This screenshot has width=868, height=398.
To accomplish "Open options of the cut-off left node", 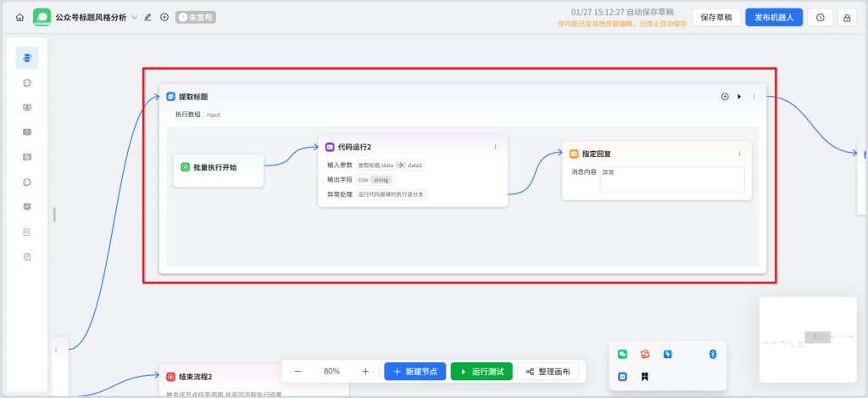I will coord(56,350).
